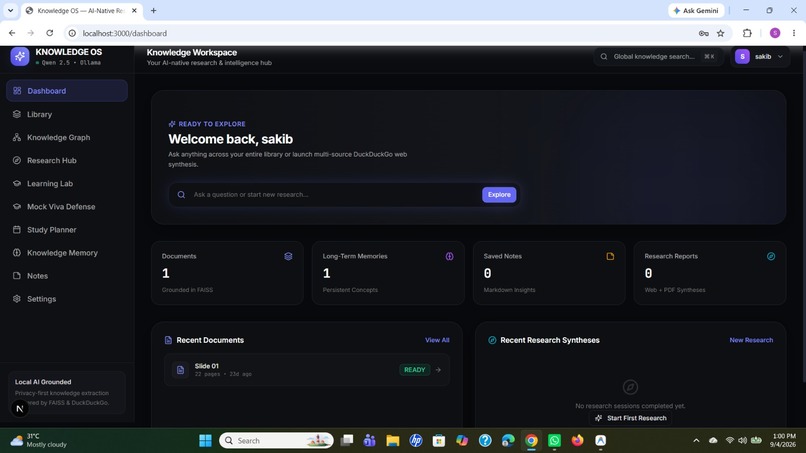The image size is (806, 453).
Task: Click the READY status badge
Action: (415, 370)
